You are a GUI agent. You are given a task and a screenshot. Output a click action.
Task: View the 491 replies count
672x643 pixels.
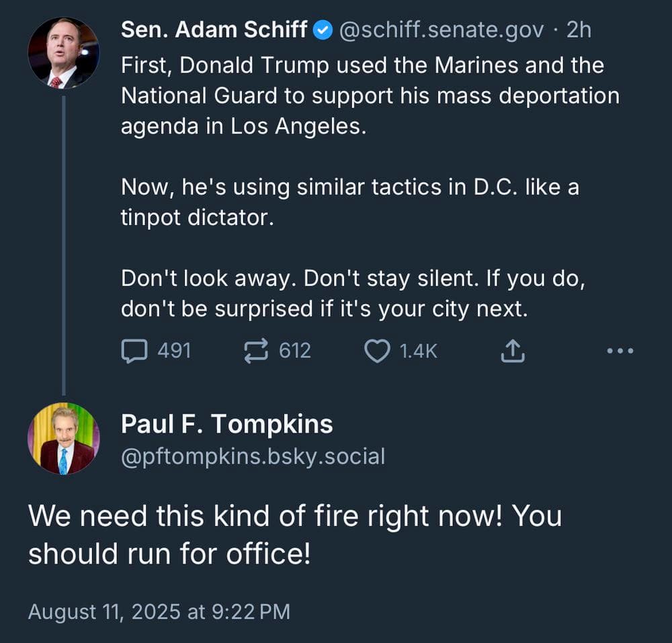pos(174,351)
